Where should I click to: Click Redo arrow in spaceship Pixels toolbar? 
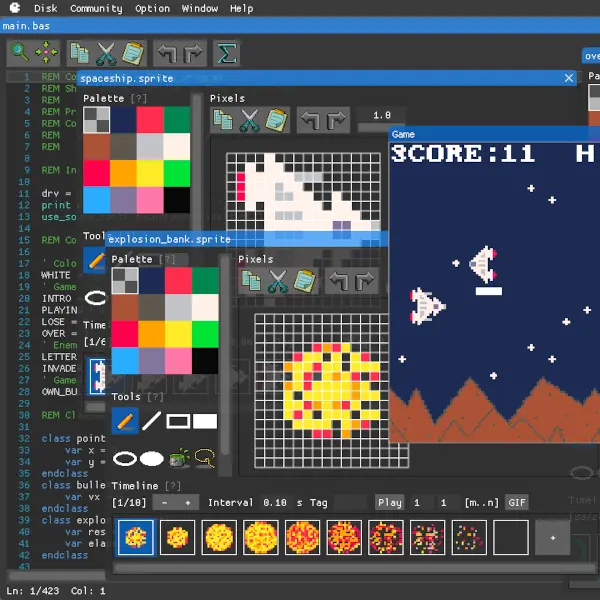(336, 120)
